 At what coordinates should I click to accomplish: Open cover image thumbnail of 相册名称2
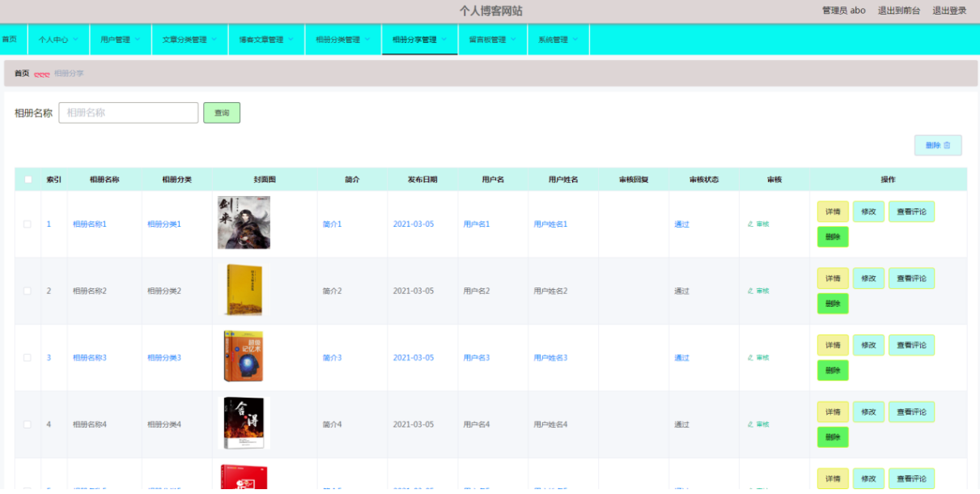point(244,290)
